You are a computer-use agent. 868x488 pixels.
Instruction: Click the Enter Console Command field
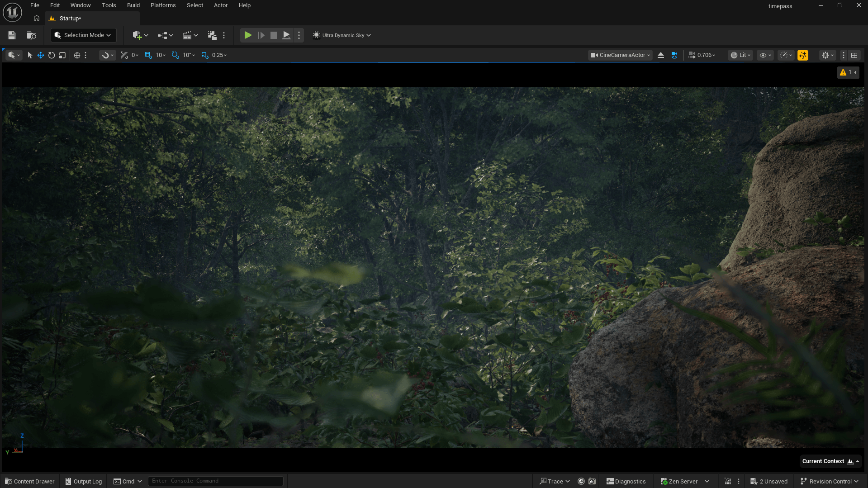(x=216, y=481)
